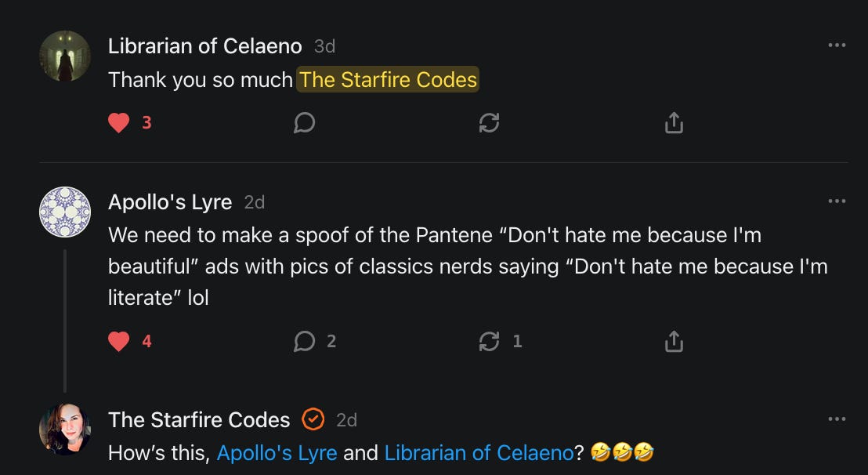Expand more options menu on The Starfire Codes' reply
The height and width of the screenshot is (475, 868).
(x=837, y=419)
